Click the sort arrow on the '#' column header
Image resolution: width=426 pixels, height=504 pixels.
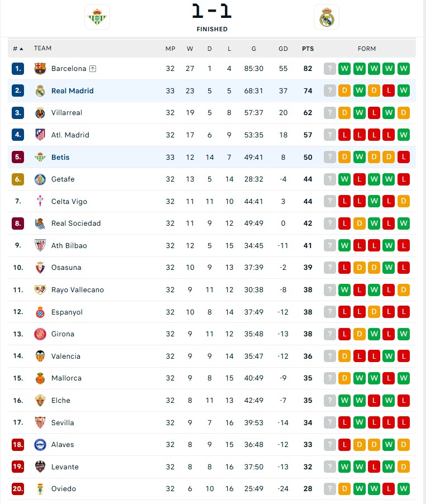tap(20, 49)
